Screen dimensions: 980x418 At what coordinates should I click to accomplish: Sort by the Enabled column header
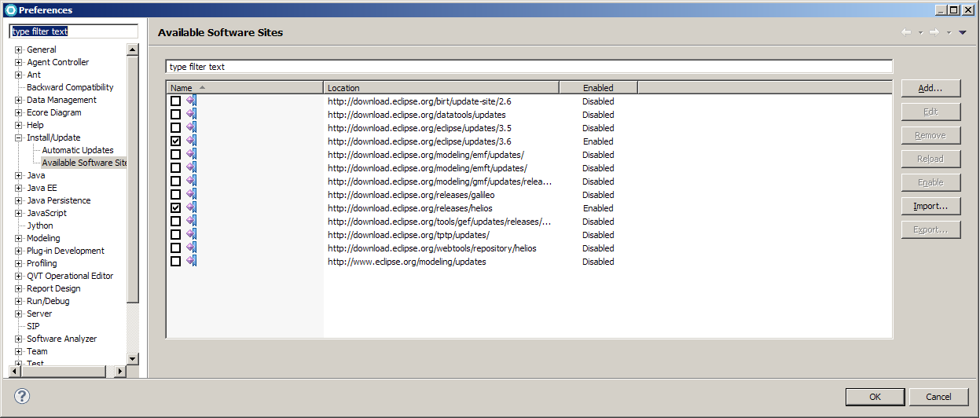point(598,87)
